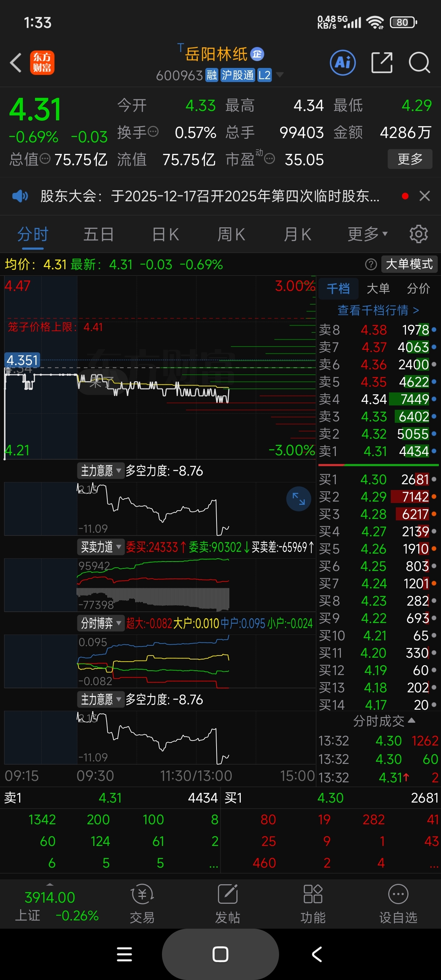Tap the red-green buy/sell ratio bar
The image size is (441, 980).
[x=378, y=465]
